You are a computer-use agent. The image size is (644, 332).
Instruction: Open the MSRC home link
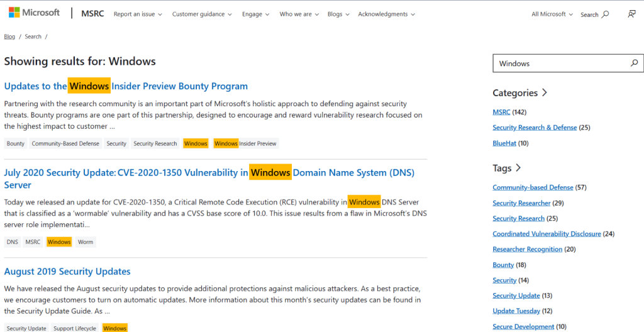92,14
